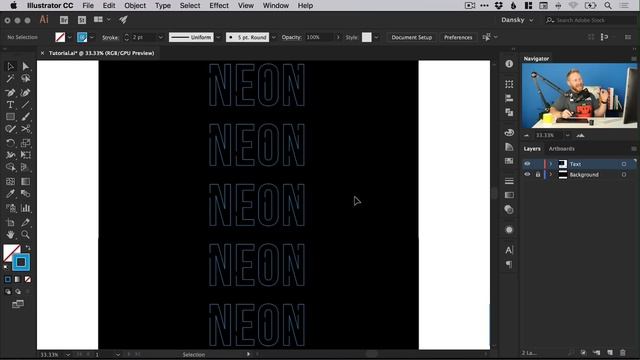Select the Column Graph tool

tap(25, 208)
